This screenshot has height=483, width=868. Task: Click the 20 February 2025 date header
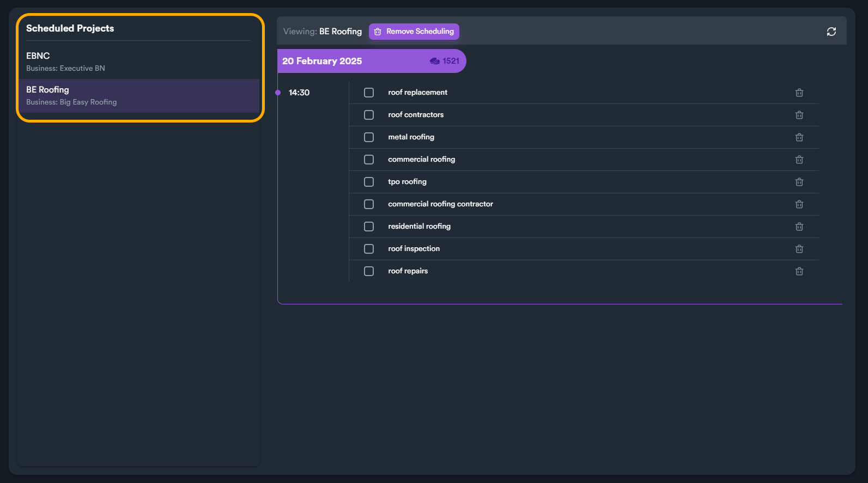[x=322, y=61]
